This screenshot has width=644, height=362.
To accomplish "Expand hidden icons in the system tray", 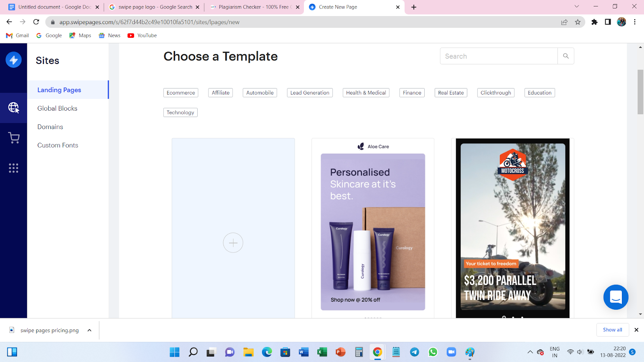I will (530, 352).
